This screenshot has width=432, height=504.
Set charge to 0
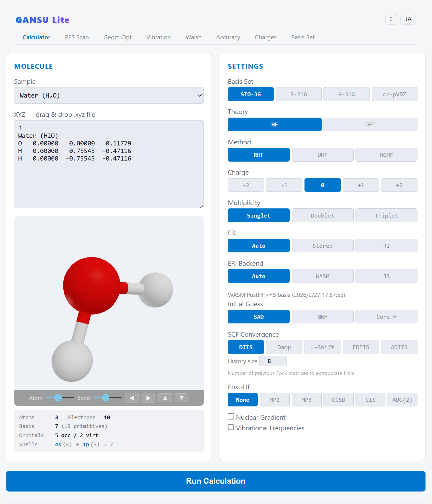[x=322, y=185]
